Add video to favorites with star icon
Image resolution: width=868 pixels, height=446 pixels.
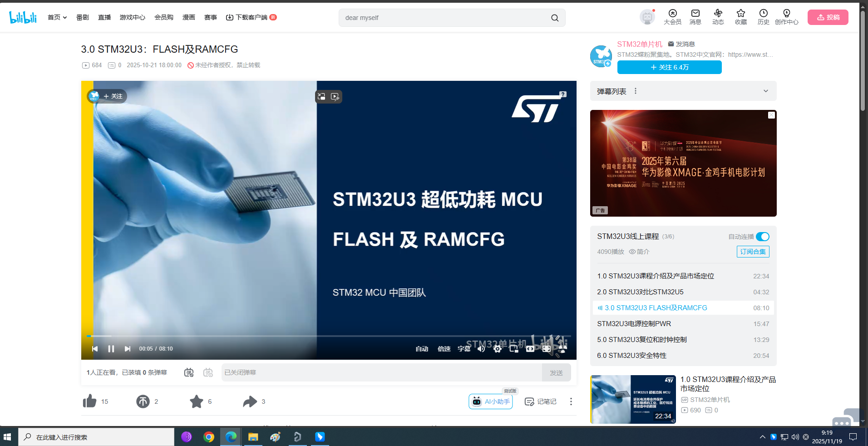(x=197, y=401)
